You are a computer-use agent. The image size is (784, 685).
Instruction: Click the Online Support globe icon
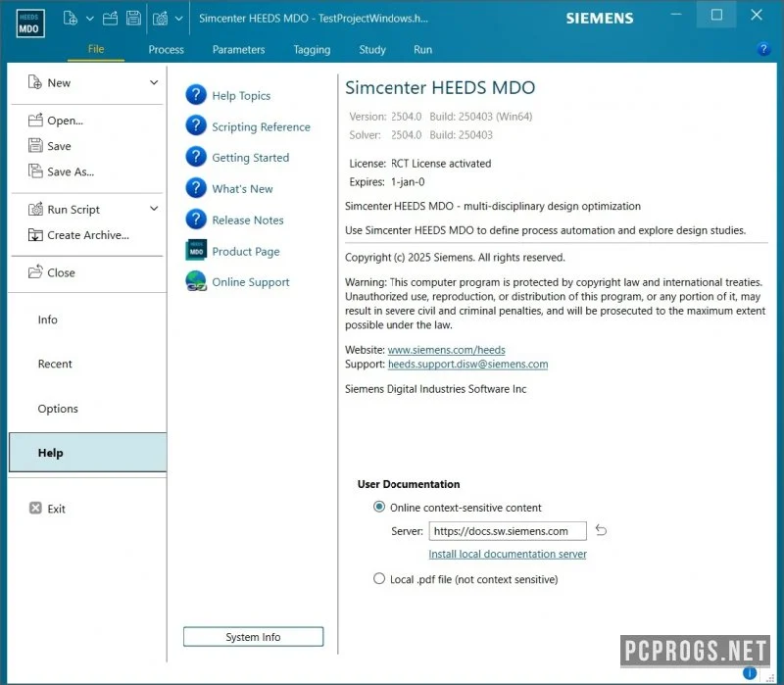pos(196,281)
